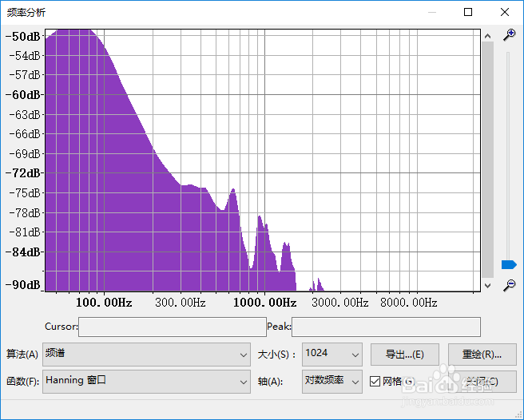Click the blue vertical zoom slider handle
The image size is (524, 420).
tap(509, 264)
